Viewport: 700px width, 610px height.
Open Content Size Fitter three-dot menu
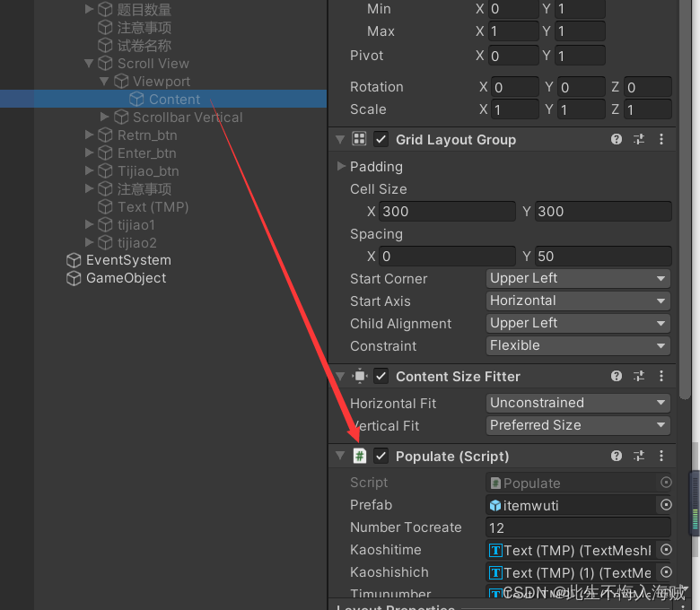pos(661,376)
